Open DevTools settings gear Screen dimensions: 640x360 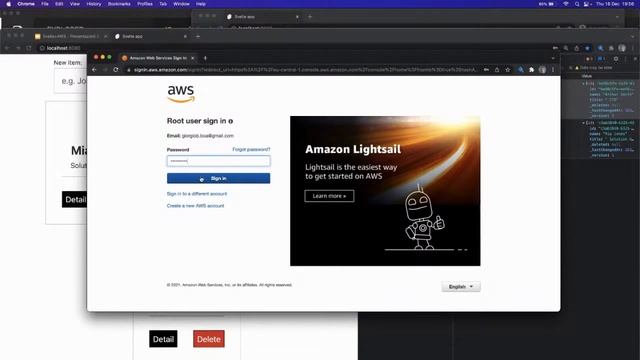[x=616, y=59]
